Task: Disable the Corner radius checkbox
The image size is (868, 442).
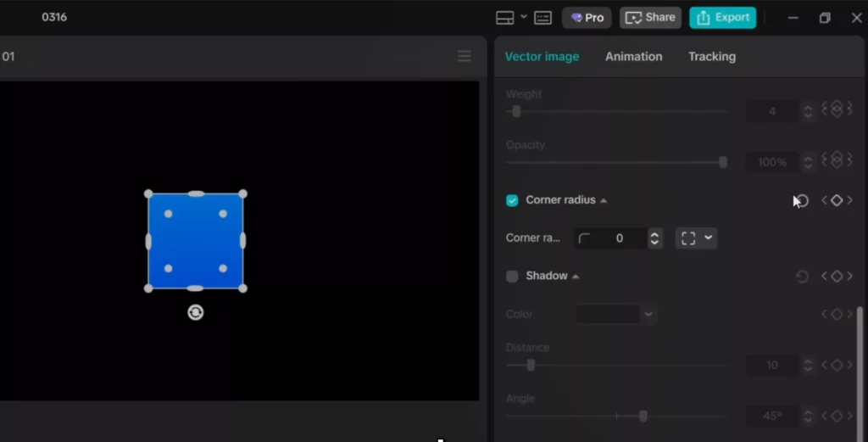Action: (512, 200)
